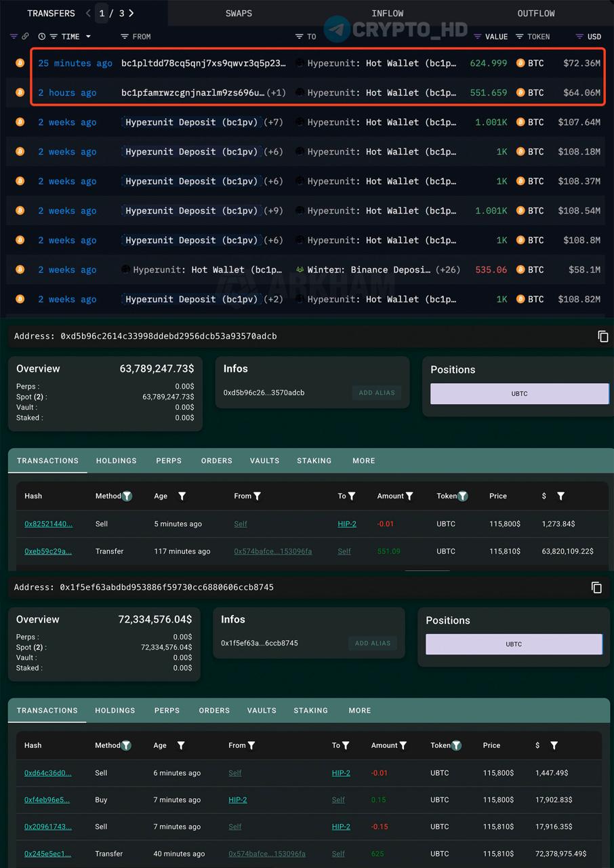Screen dimensions: 614x868
Task: Click the Age filter funnel in first table
Action: coord(182,496)
